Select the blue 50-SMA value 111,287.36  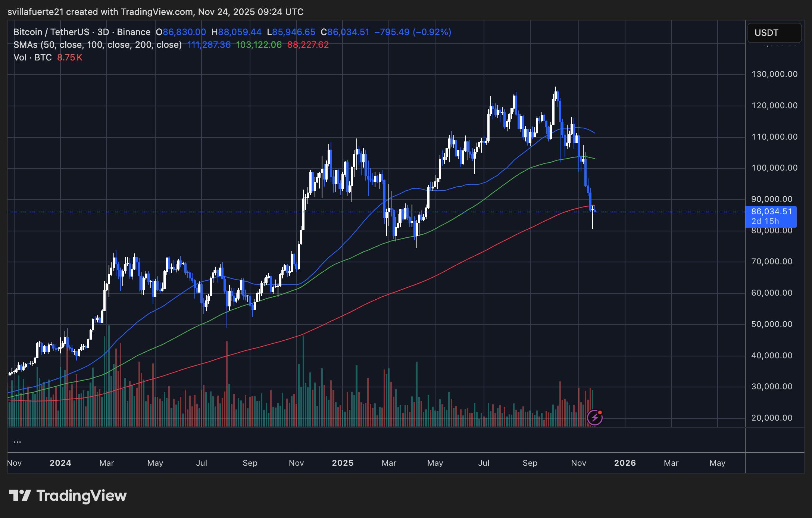209,45
